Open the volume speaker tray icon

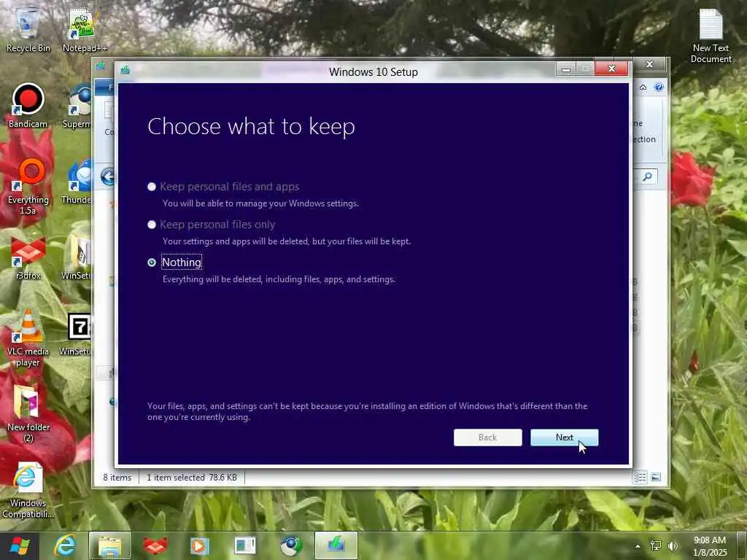[673, 545]
